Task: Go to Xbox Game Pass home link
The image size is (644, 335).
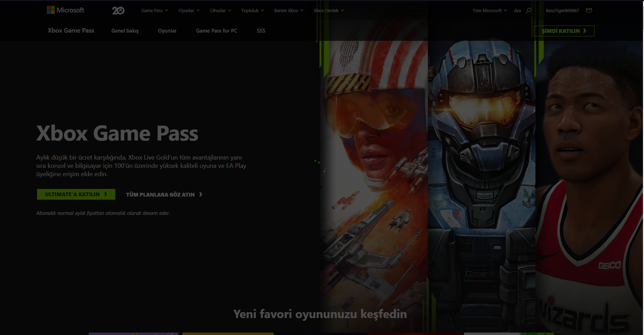Action: 71,30
